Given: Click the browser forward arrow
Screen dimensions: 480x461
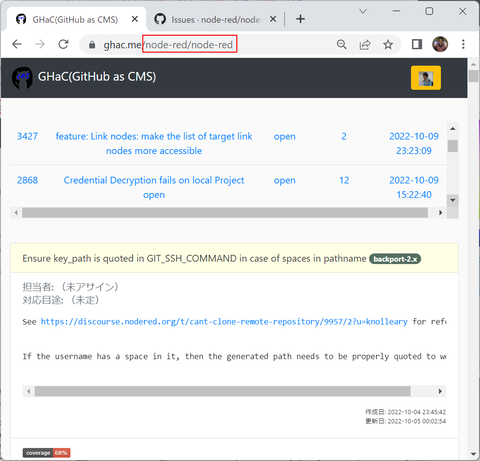Looking at the screenshot, I should pos(40,44).
